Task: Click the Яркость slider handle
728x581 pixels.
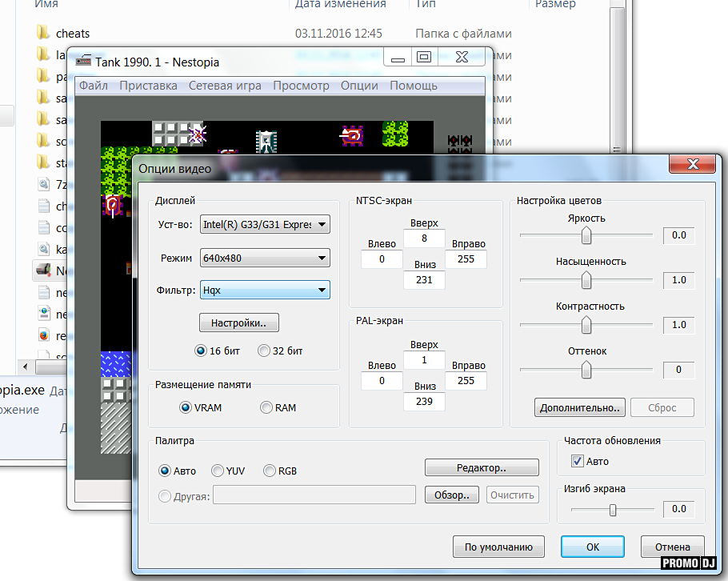Action: click(x=586, y=235)
